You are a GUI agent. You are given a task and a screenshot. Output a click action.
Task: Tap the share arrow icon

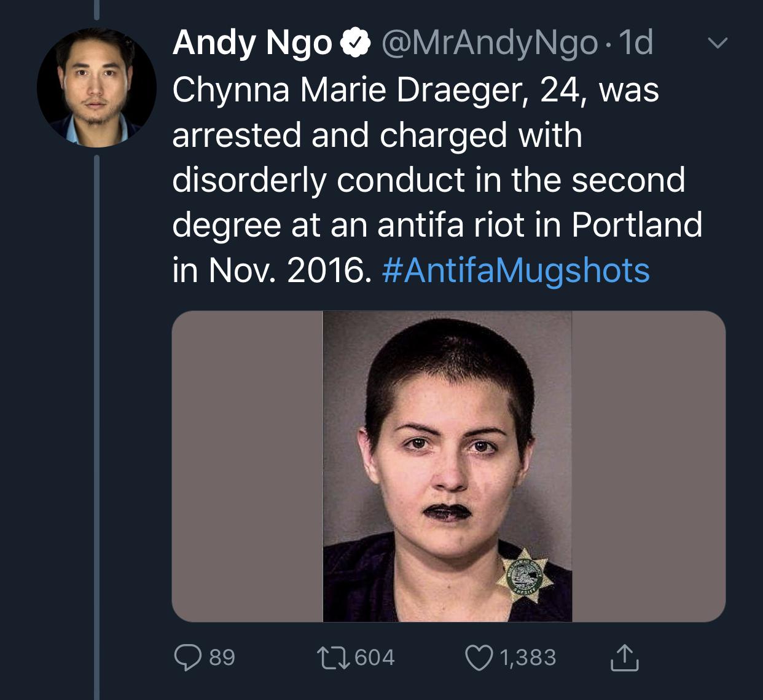[x=624, y=657]
